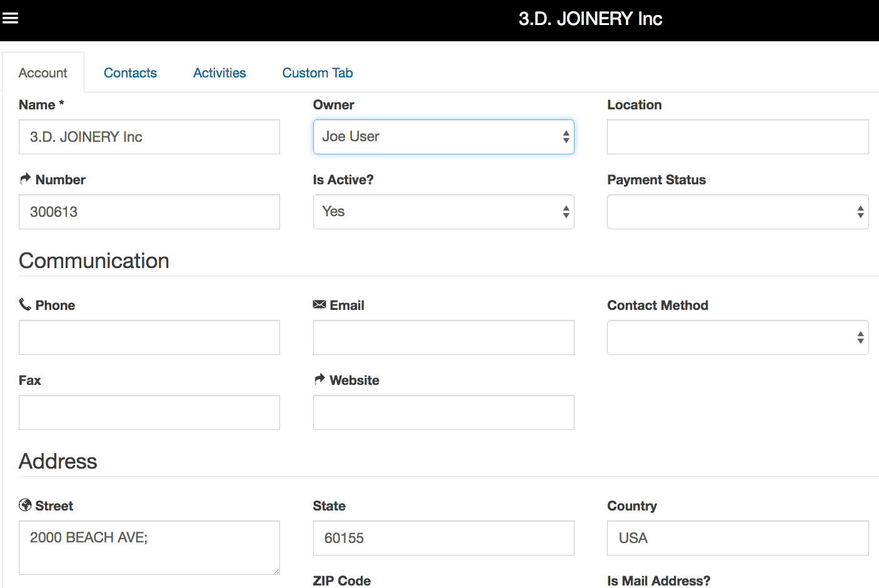Screen dimensions: 879x588
Task: Click the Street textarea resize handle
Action: point(276,571)
